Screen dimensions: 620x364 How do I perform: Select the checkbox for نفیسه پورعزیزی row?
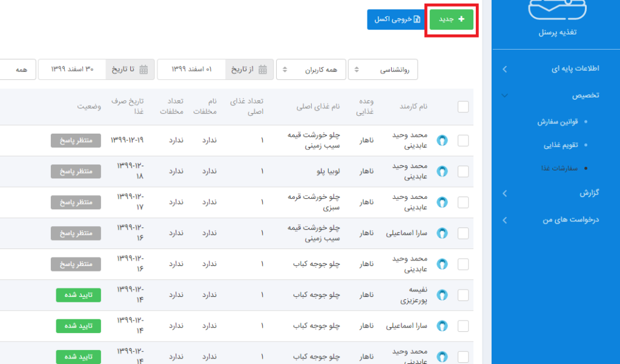463,295
